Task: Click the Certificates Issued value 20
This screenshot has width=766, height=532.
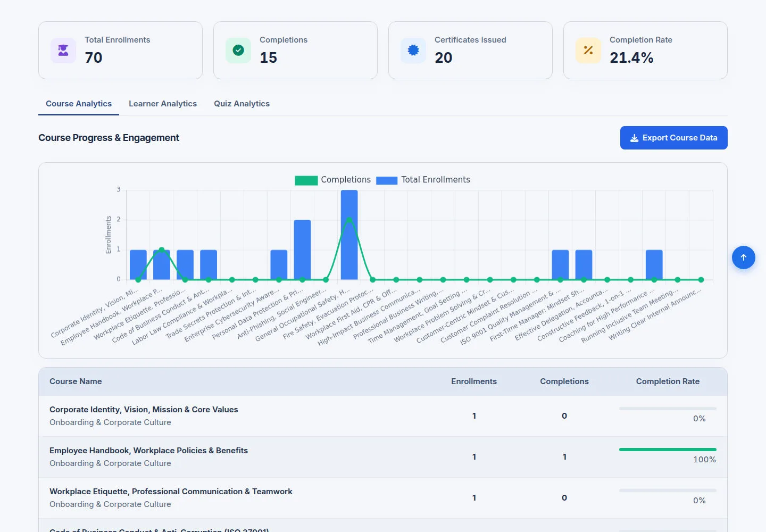Action: coord(444,57)
